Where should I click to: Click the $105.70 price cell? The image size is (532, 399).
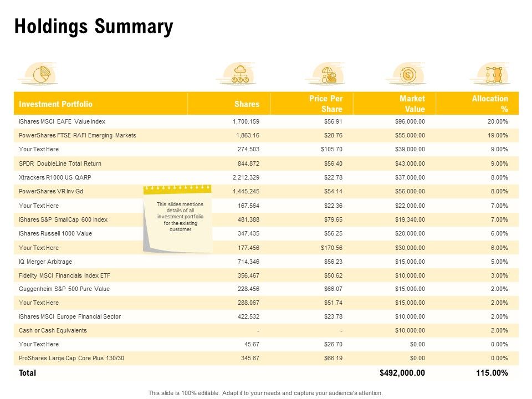pyautogui.click(x=331, y=149)
